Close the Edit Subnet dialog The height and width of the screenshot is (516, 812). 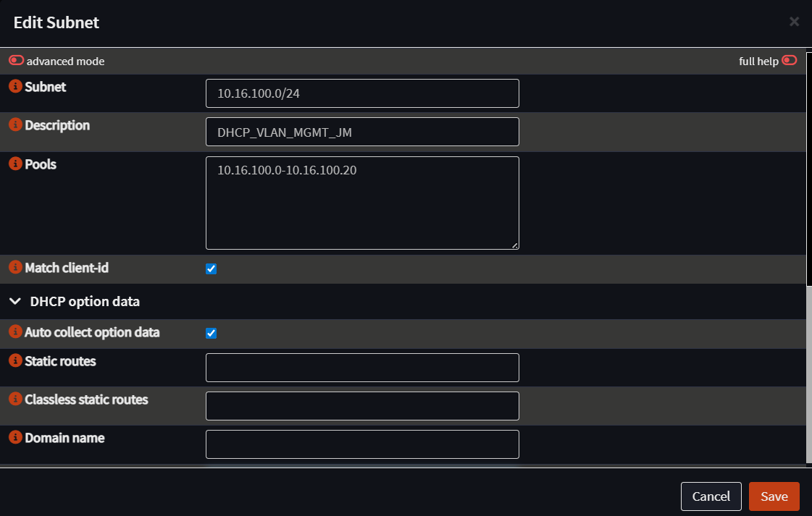tap(794, 22)
